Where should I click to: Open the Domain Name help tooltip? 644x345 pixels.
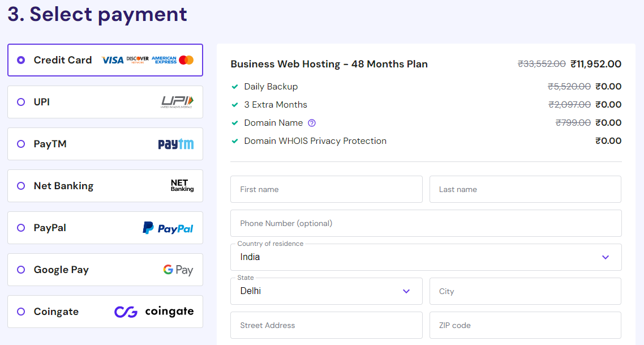tap(312, 122)
